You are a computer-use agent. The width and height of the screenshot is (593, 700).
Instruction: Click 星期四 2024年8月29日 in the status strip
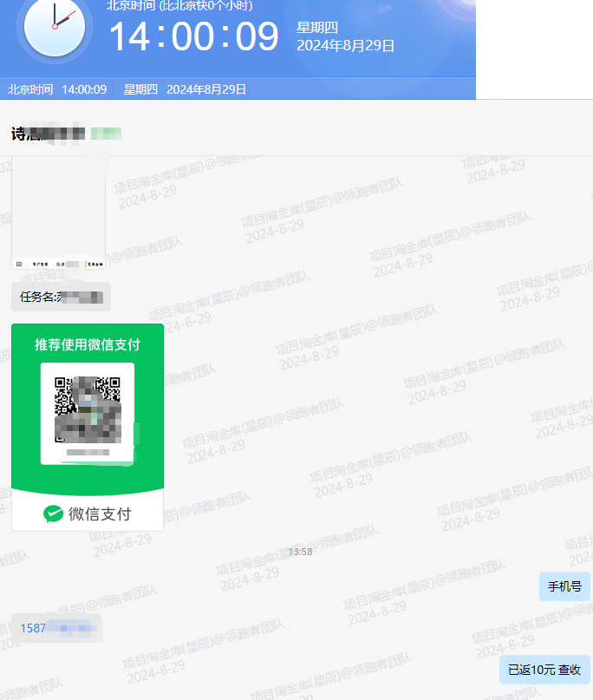coord(185,89)
